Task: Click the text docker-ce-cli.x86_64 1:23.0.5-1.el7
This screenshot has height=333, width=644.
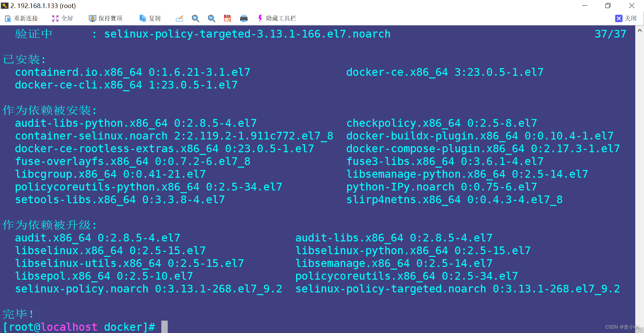Action: pyautogui.click(x=126, y=85)
